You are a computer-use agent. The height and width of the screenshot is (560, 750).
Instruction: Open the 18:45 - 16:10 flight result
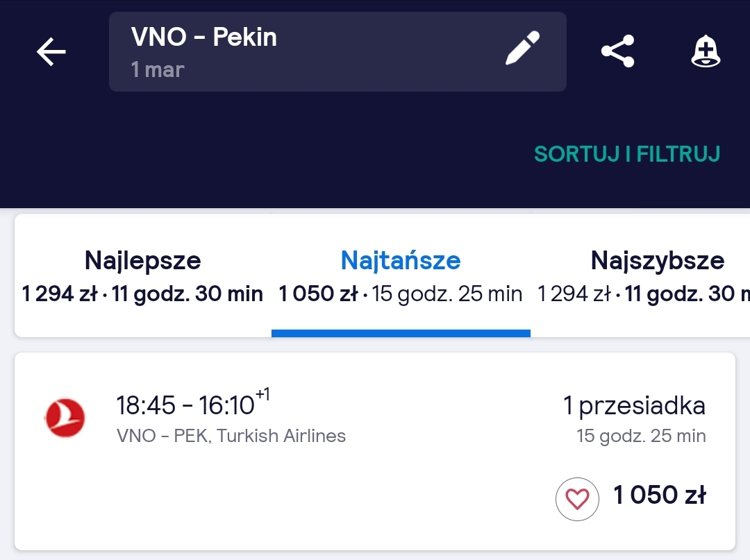point(374,451)
